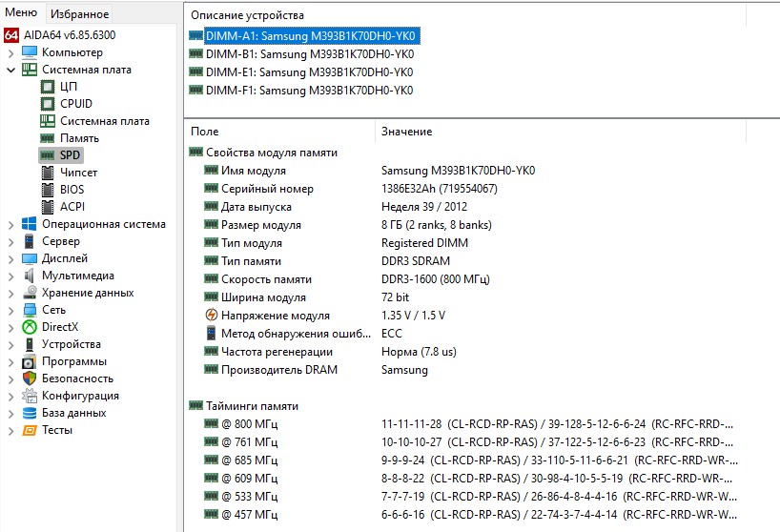Click the Память memory icon in tree
The width and height of the screenshot is (780, 532).
(48, 138)
